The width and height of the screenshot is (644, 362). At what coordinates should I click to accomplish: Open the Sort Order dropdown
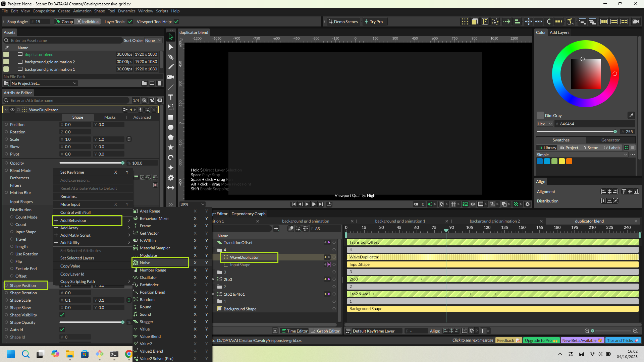pos(153,41)
